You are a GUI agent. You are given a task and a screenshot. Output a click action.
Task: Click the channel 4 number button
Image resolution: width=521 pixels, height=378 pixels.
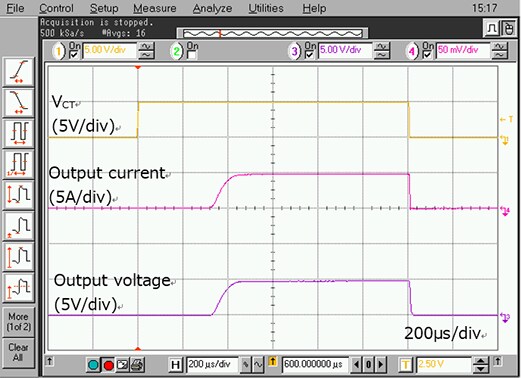point(412,52)
